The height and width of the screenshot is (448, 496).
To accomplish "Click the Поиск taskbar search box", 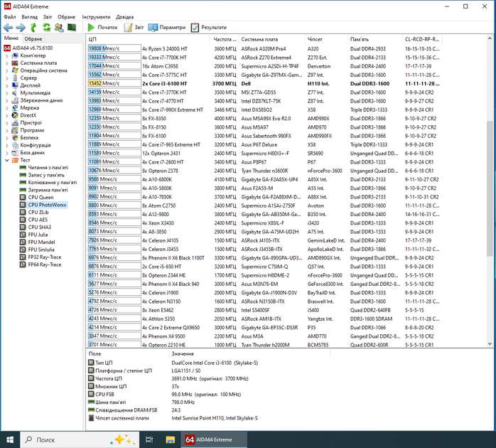I will coord(80,439).
